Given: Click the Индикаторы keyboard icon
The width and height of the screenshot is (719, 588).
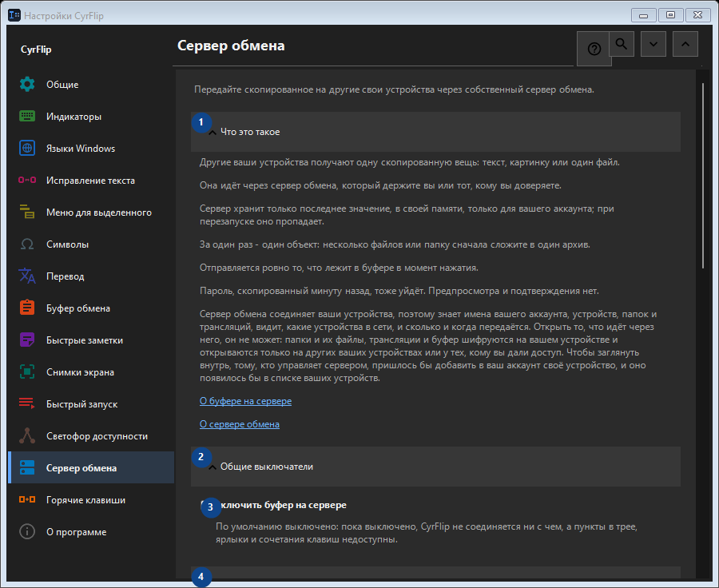Looking at the screenshot, I should [27, 117].
